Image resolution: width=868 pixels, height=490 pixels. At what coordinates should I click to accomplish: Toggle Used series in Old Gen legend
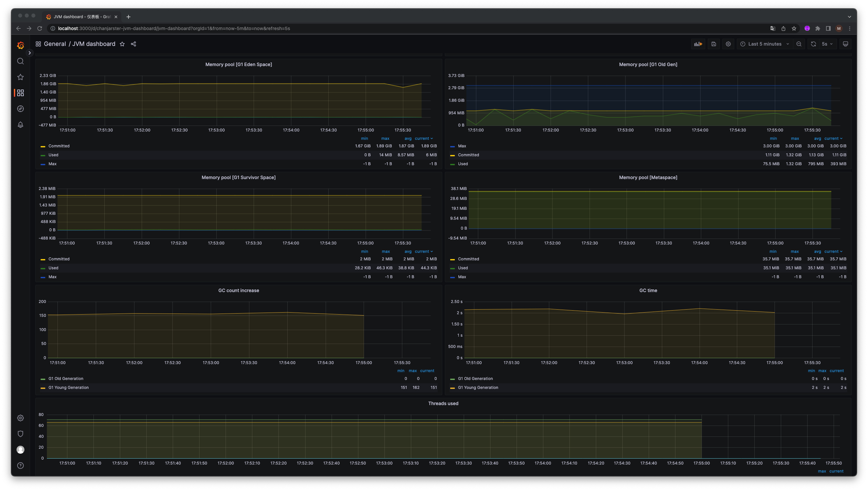click(463, 164)
